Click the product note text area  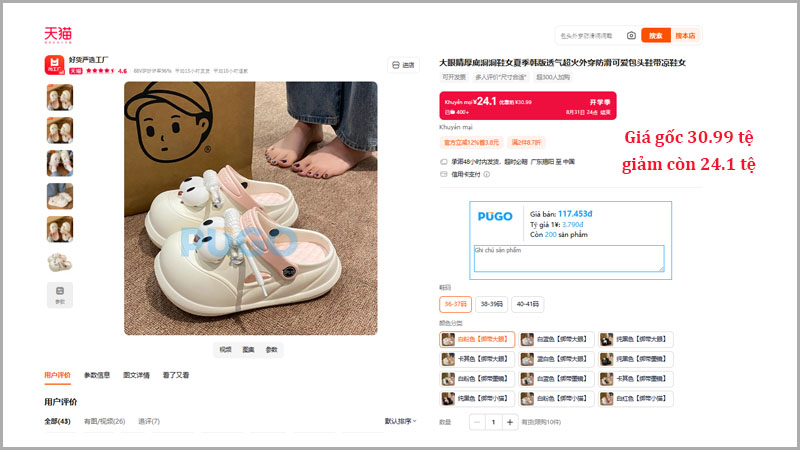pyautogui.click(x=569, y=258)
